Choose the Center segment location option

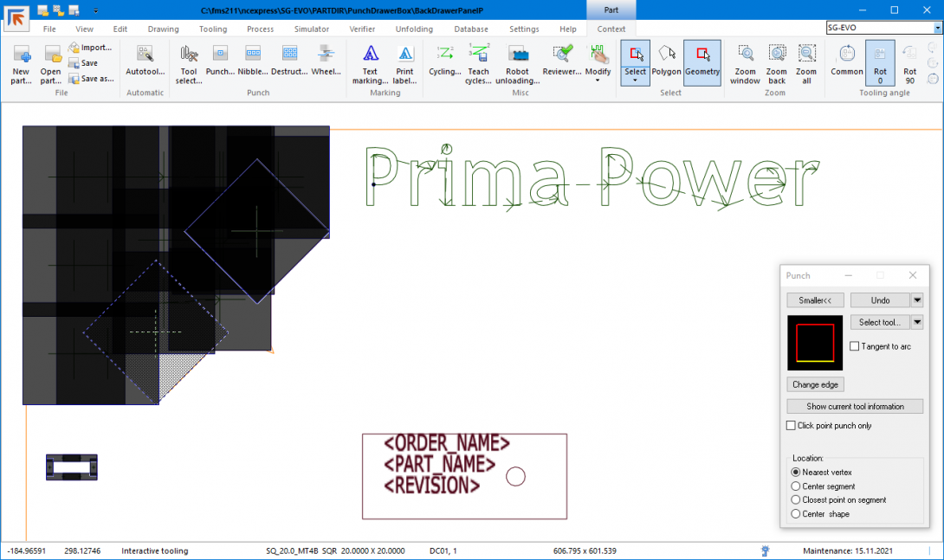pyautogui.click(x=796, y=486)
